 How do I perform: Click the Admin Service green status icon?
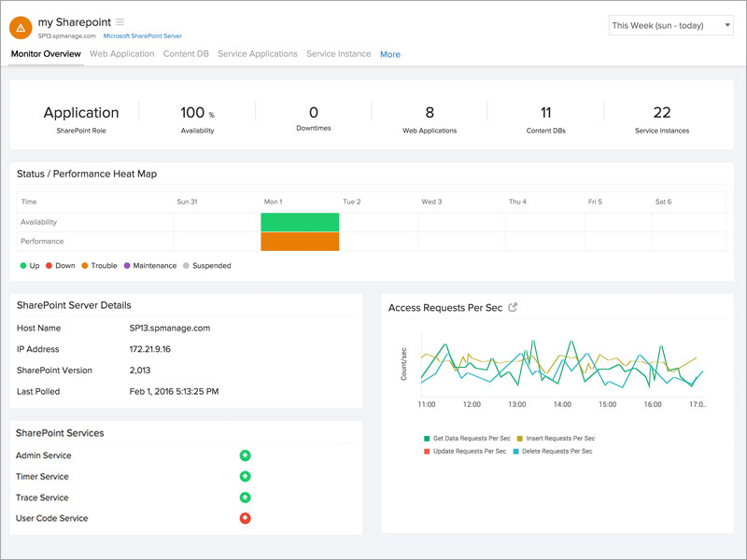tap(245, 455)
